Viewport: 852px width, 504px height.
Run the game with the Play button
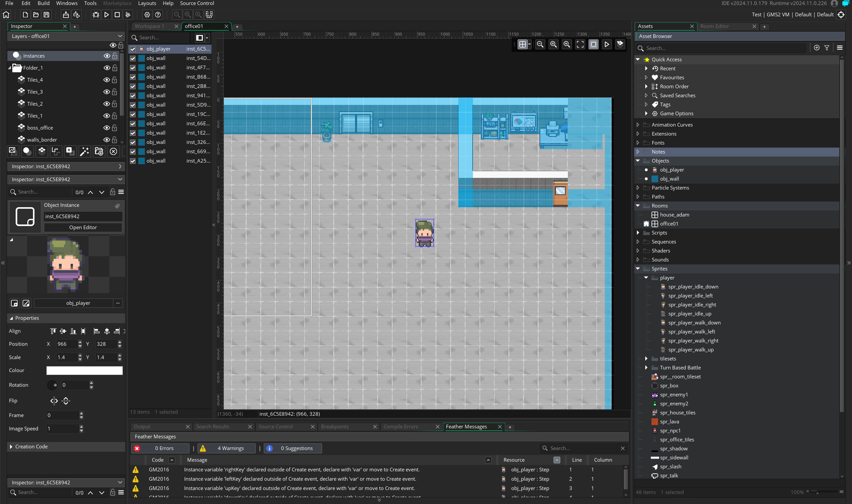tap(106, 15)
